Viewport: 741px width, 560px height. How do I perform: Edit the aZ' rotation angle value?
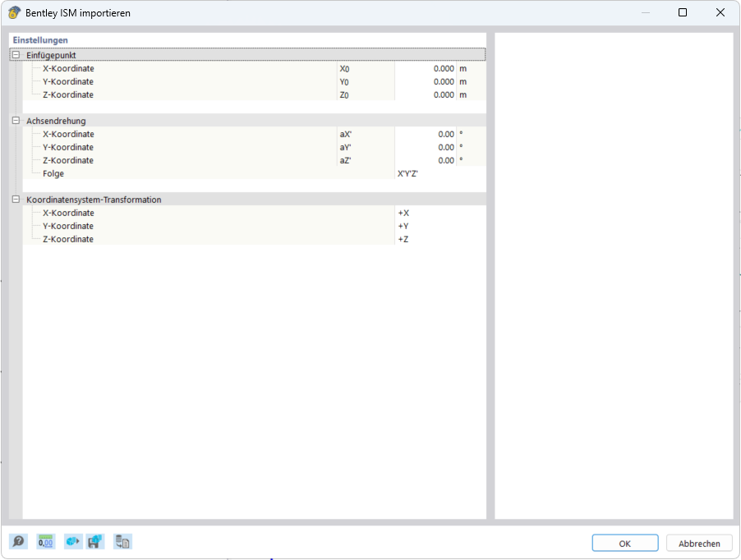(x=426, y=160)
